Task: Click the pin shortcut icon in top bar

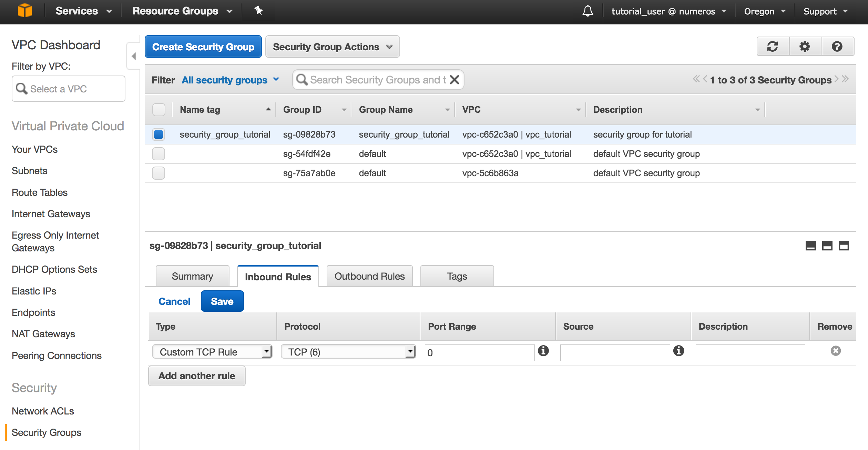Action: pos(258,11)
